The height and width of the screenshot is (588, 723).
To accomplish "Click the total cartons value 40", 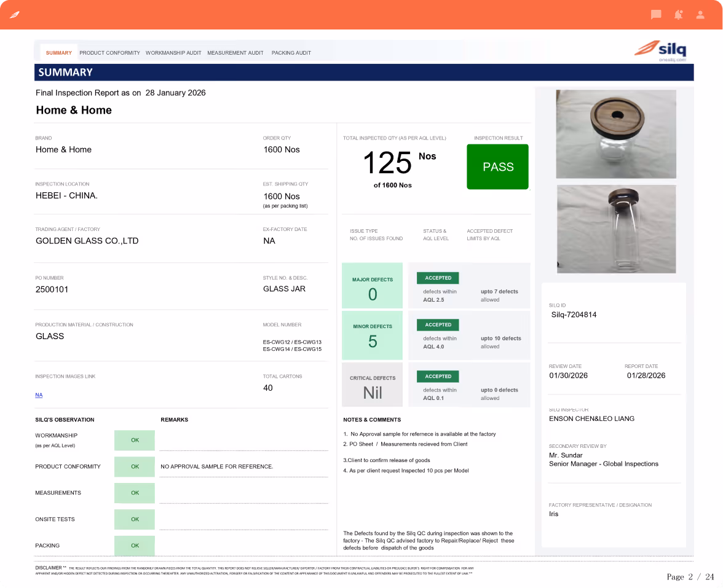I will click(x=268, y=388).
